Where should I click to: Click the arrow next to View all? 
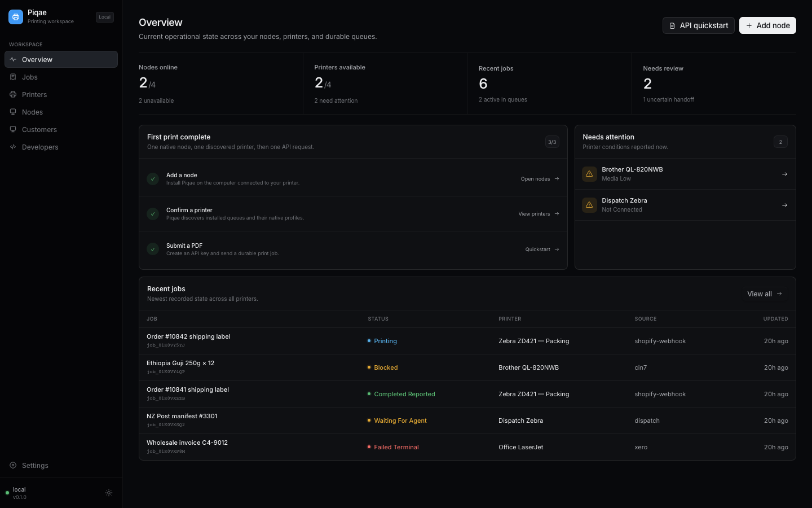click(x=779, y=294)
